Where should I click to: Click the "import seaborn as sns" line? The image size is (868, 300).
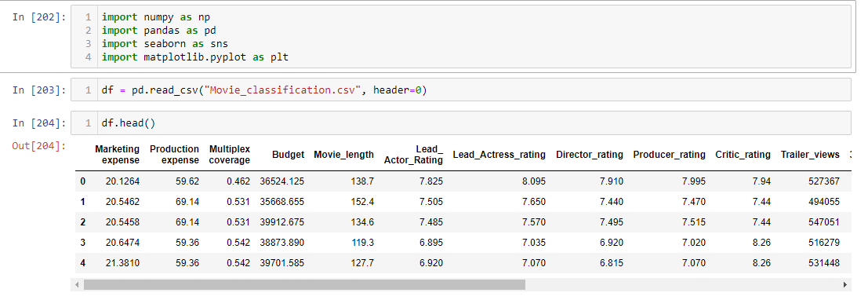[165, 43]
